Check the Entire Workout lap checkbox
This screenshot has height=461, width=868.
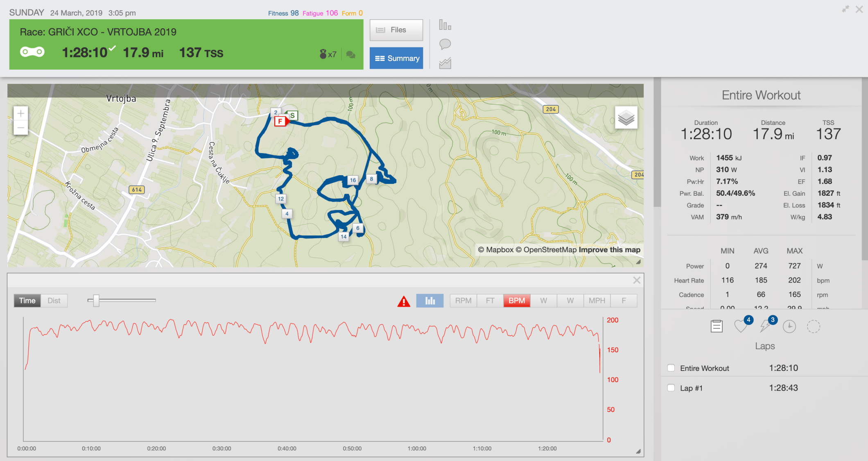point(671,368)
